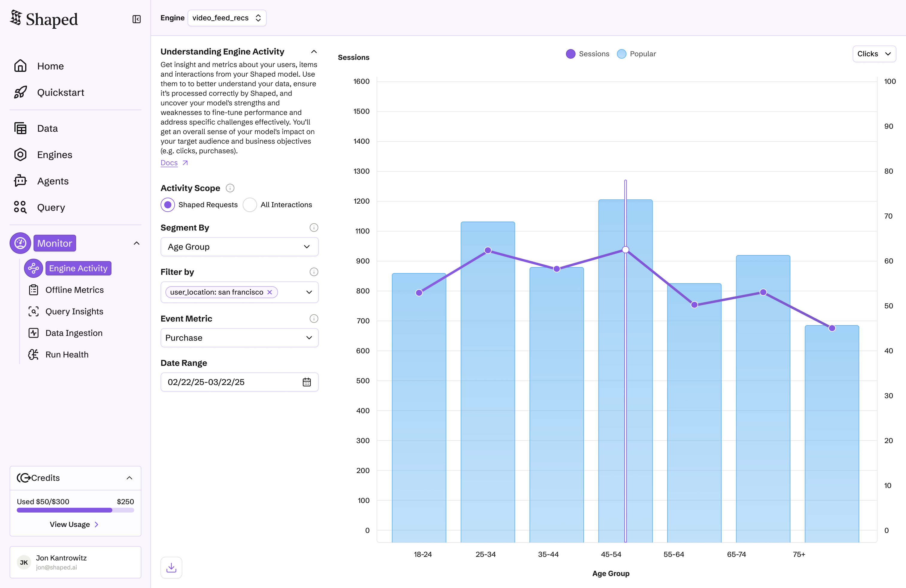Viewport: 906px width, 588px height.
Task: Open the Docs link
Action: (169, 163)
